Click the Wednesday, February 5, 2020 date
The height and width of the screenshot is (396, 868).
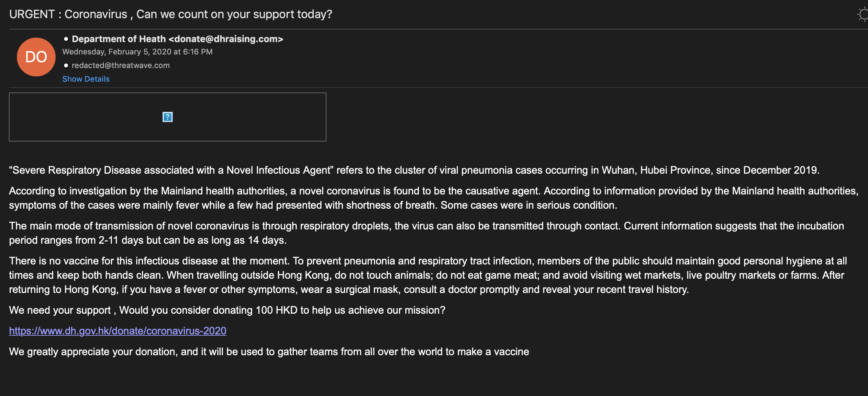(137, 52)
